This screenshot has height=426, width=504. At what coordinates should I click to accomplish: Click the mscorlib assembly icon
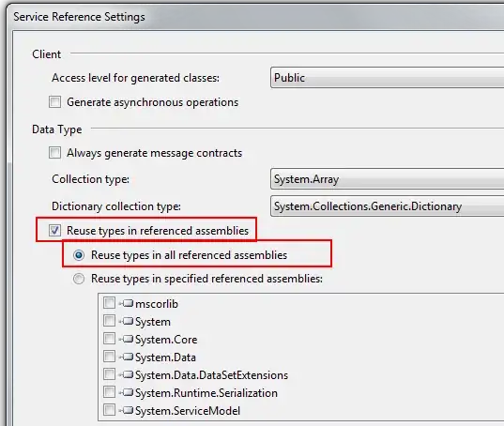tap(128, 303)
